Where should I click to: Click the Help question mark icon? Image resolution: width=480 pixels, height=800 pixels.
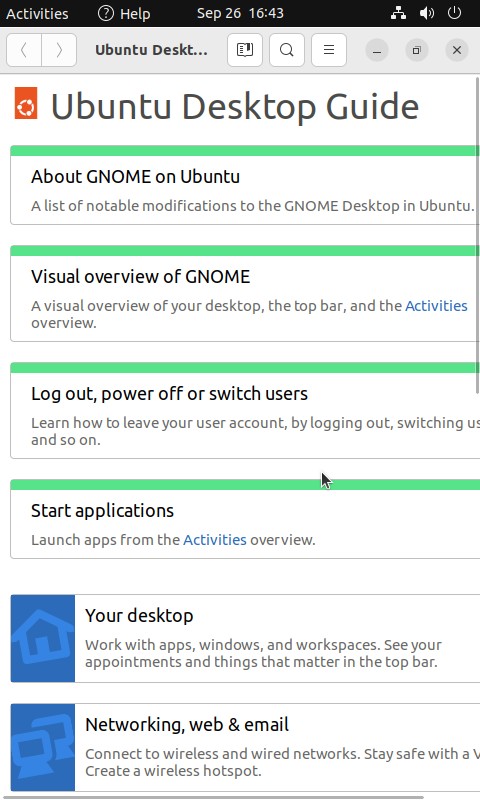click(106, 13)
